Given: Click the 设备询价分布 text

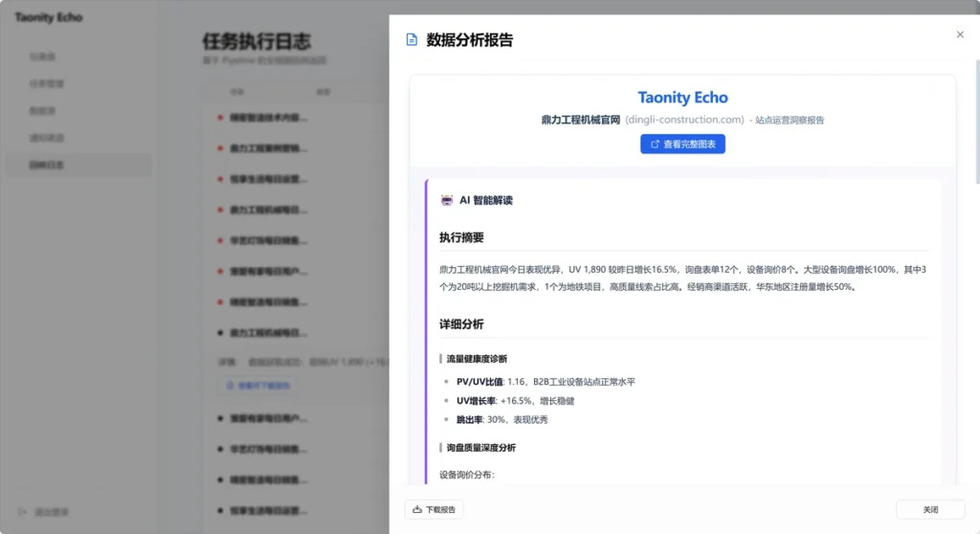Looking at the screenshot, I should (x=466, y=475).
